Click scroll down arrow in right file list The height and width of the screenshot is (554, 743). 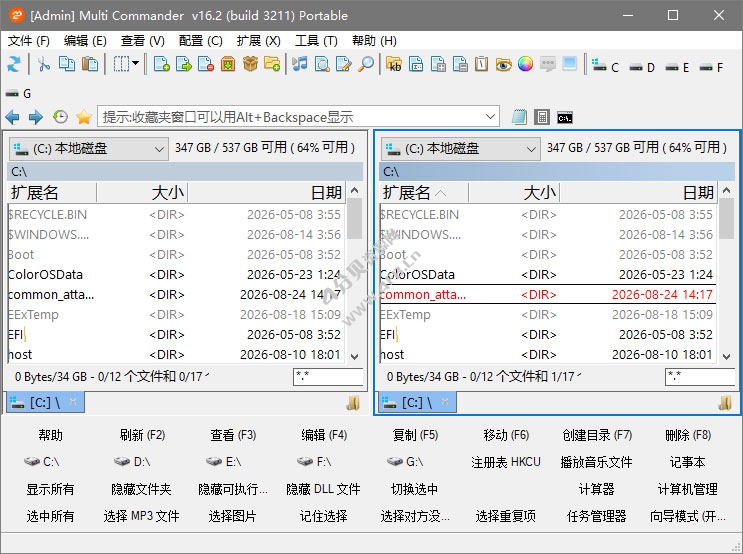pos(726,356)
